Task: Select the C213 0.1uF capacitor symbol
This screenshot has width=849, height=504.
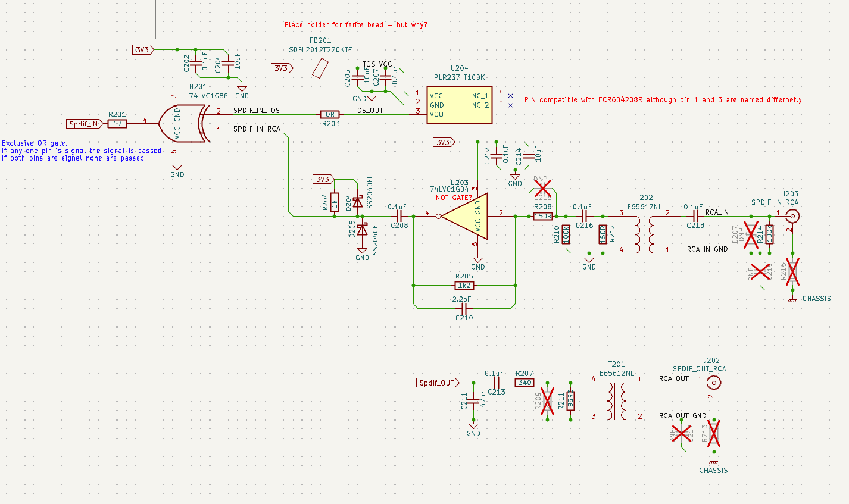Action: [x=496, y=383]
